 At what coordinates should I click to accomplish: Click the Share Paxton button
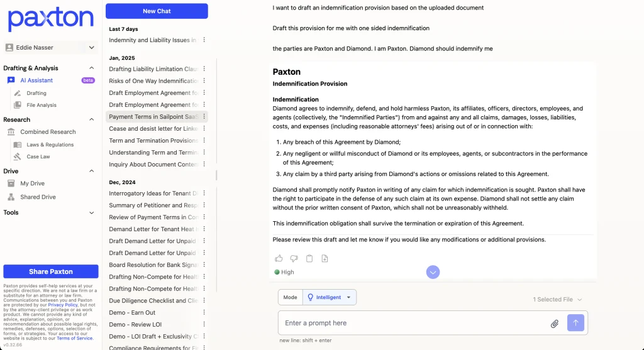click(51, 271)
